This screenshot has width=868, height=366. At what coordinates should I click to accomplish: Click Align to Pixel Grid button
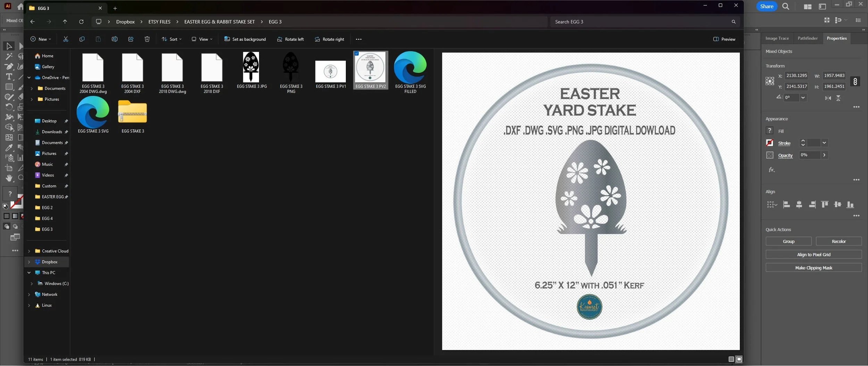click(x=813, y=255)
